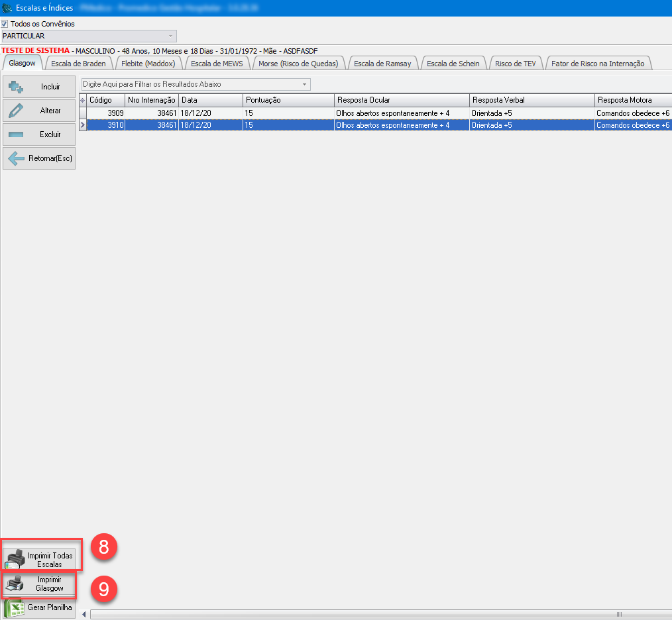Click the Retornar back arrow icon

point(16,158)
